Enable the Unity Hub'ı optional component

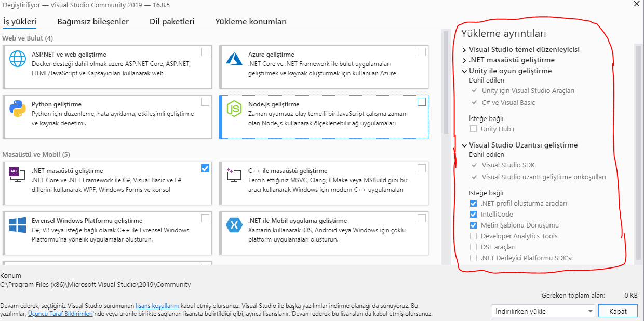click(473, 129)
